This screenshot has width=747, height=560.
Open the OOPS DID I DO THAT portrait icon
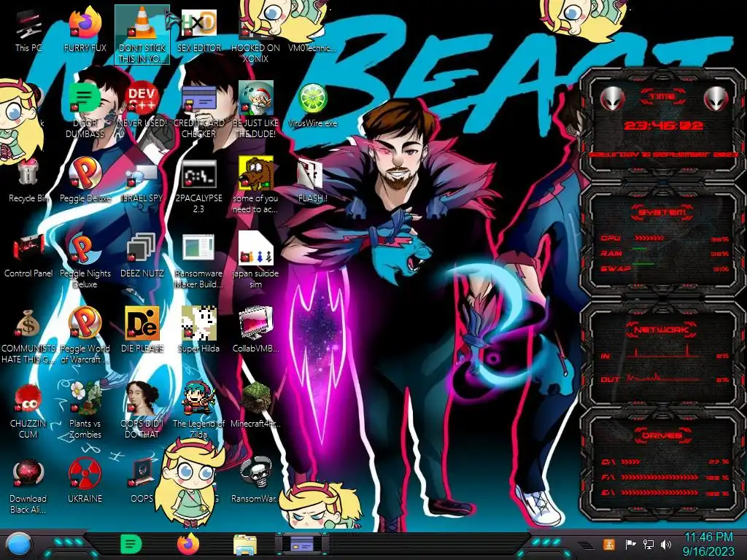[x=142, y=411]
